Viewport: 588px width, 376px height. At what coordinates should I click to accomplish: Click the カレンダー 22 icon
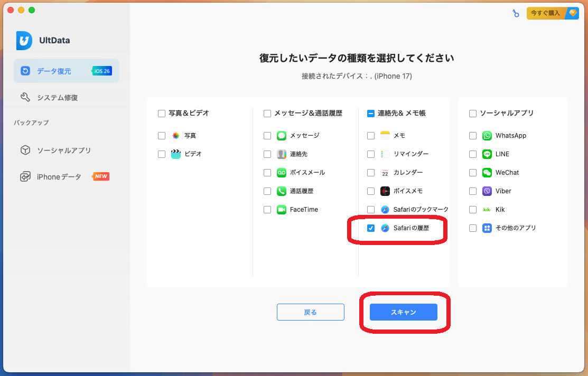[x=385, y=173]
